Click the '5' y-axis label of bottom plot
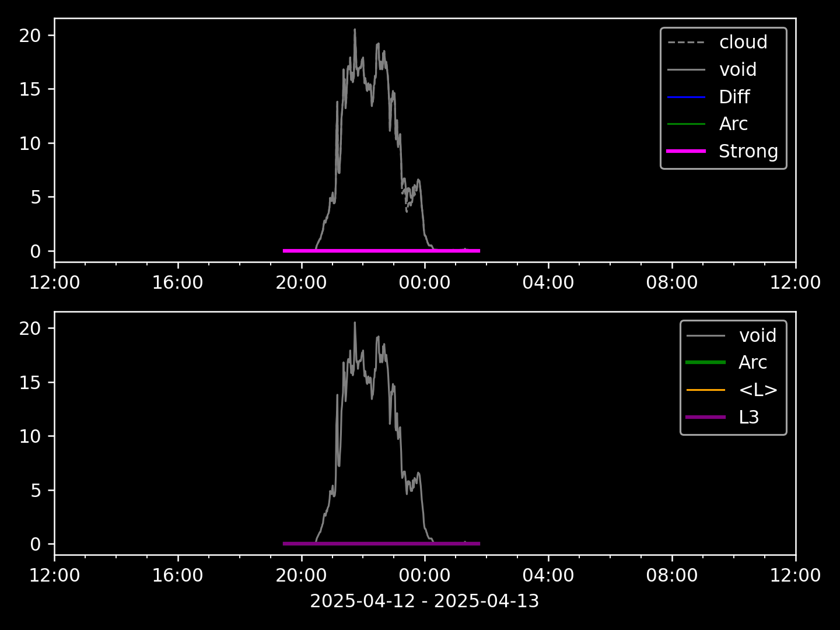This screenshot has height=630, width=840. 36,491
